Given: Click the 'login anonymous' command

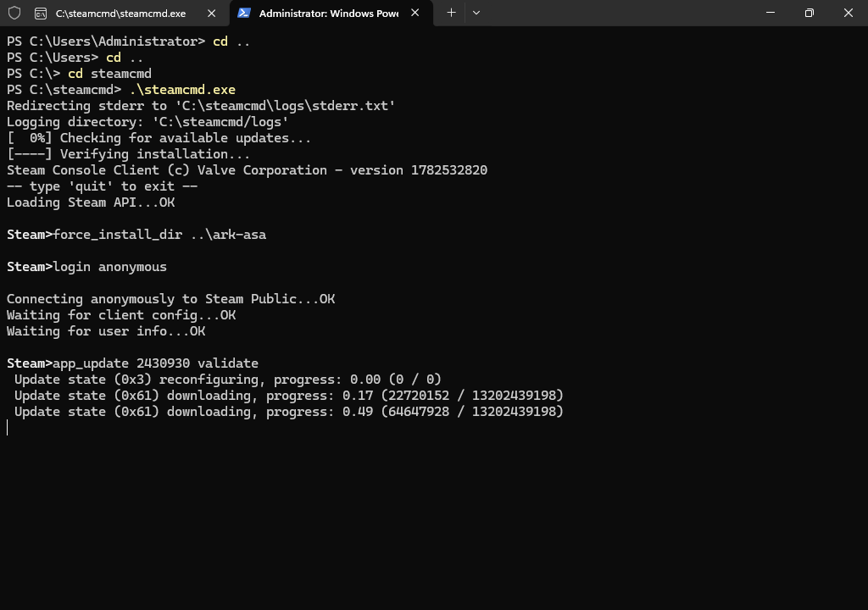Looking at the screenshot, I should [110, 267].
